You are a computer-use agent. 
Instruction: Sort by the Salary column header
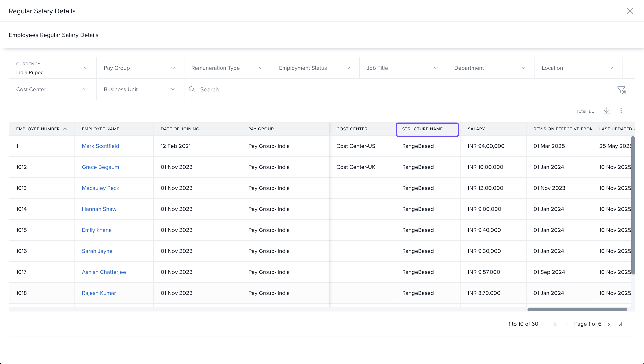click(x=476, y=129)
